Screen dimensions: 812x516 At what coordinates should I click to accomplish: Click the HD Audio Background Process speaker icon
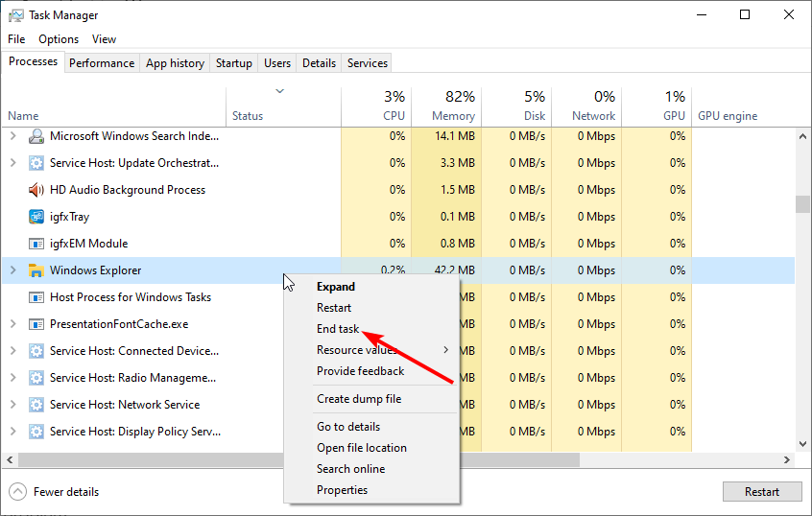[x=36, y=190]
